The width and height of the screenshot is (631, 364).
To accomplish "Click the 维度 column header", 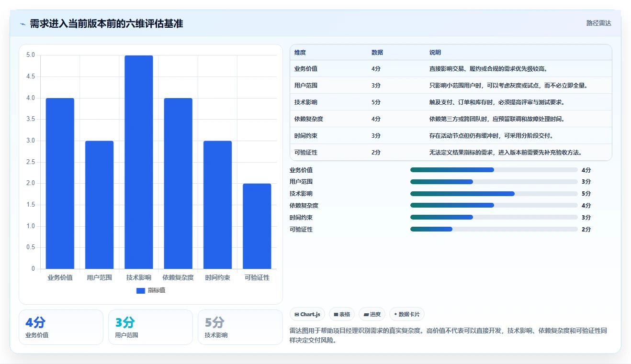I will pyautogui.click(x=300, y=53).
